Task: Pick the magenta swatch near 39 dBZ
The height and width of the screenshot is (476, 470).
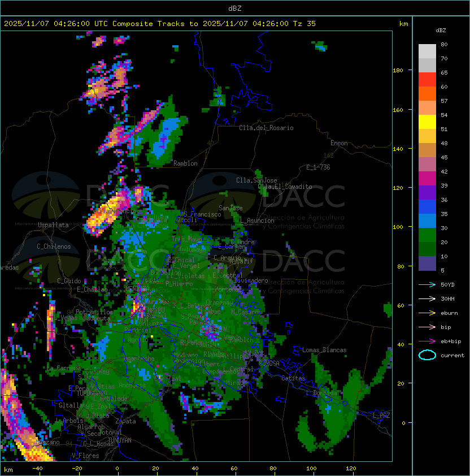Action: click(x=427, y=179)
